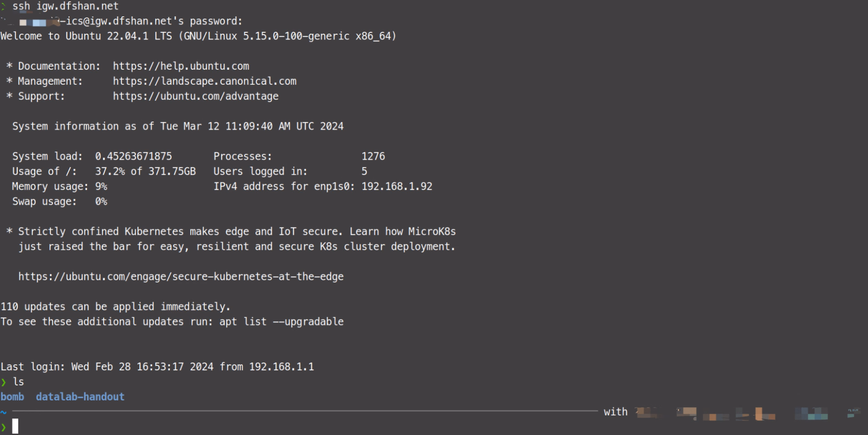Viewport: 868px width, 435px height.
Task: Click the System load value 0.45263671875
Action: (x=133, y=157)
